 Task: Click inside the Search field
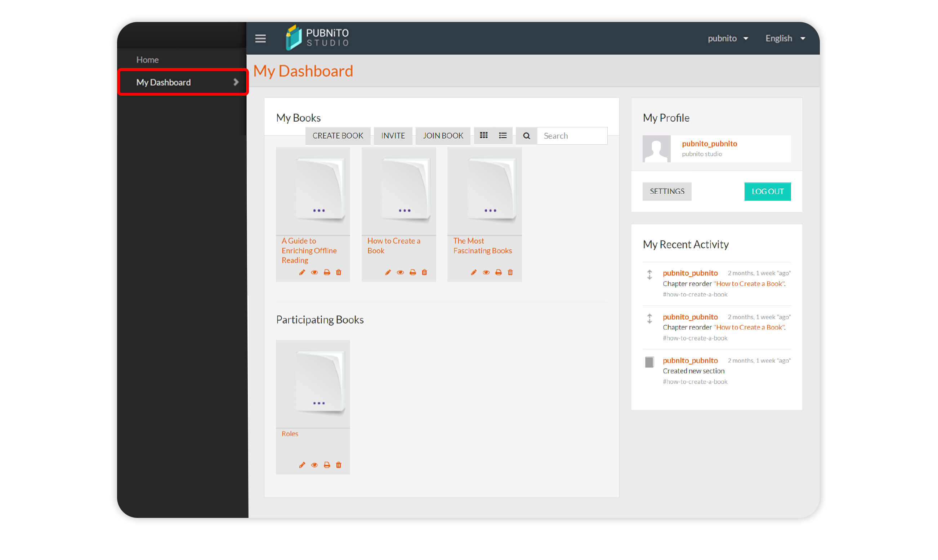coord(572,135)
